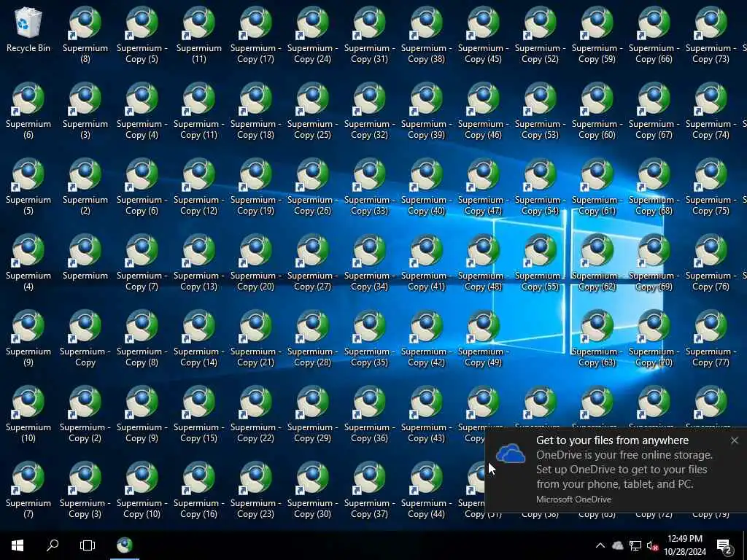Select the Supermium - Copy (77) shortcut
747x560 pixels.
711,338
